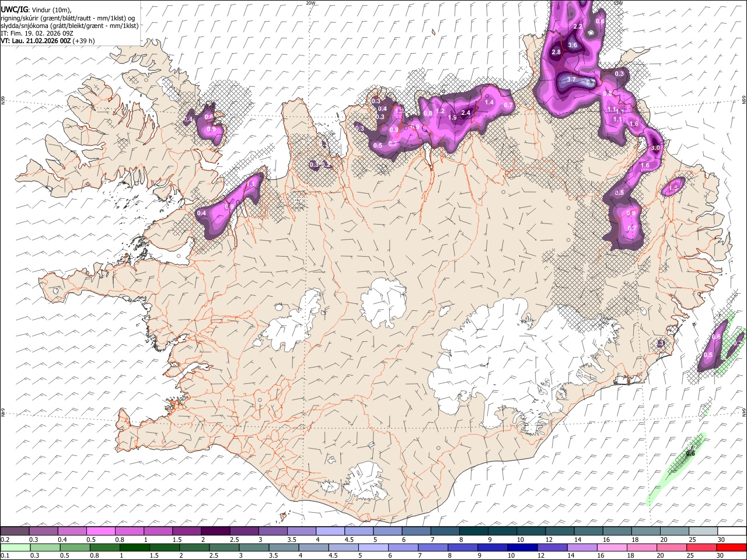
Task: Click the dark green 1 swatch in rain legend
Action: pyautogui.click(x=135, y=548)
